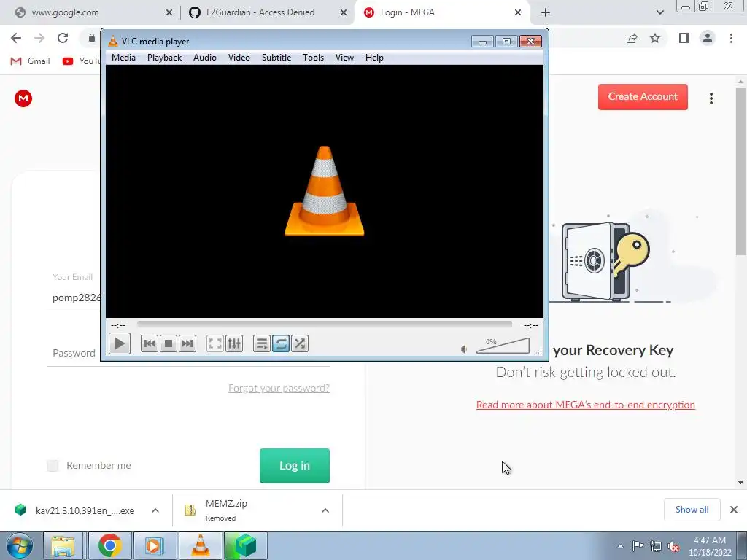747x560 pixels.
Task: Open Chrome profile avatar
Action: (x=708, y=38)
